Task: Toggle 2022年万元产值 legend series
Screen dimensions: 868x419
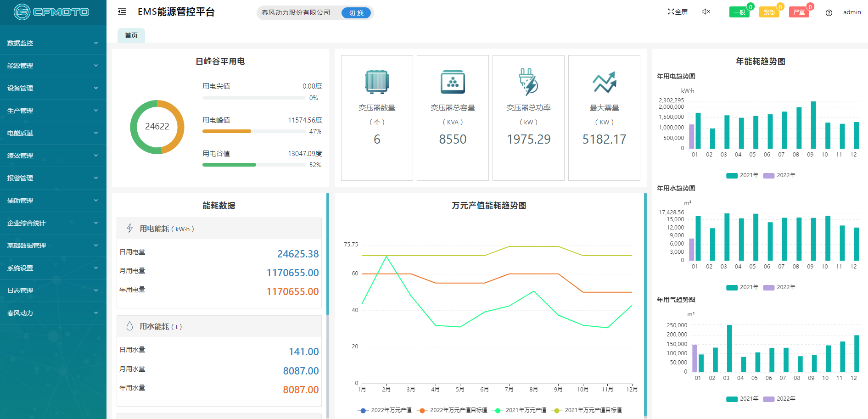Action: pyautogui.click(x=385, y=410)
